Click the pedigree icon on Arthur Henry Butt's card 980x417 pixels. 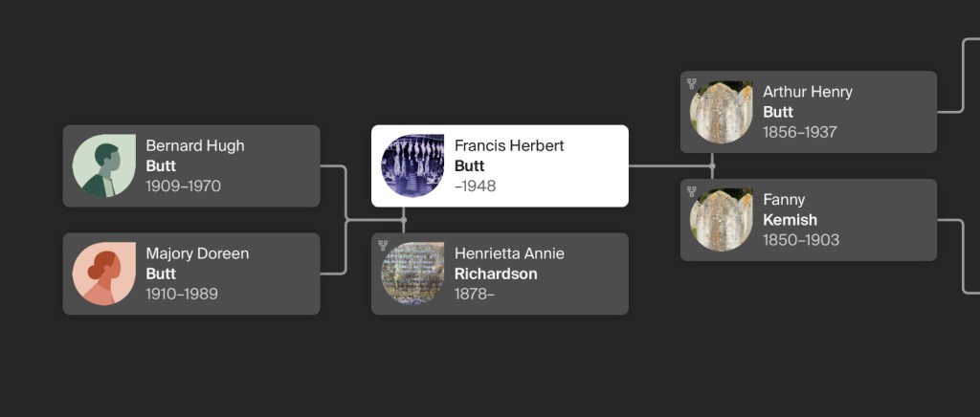pyautogui.click(x=692, y=84)
